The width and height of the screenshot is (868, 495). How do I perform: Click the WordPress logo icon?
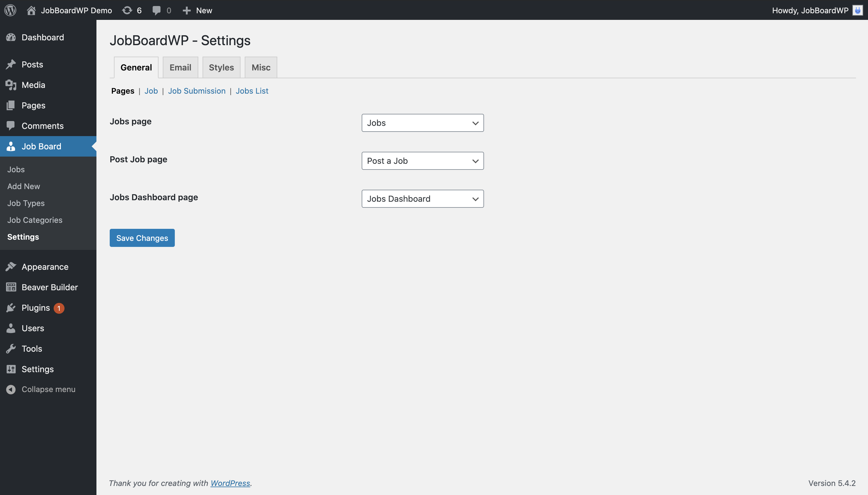[x=10, y=10]
